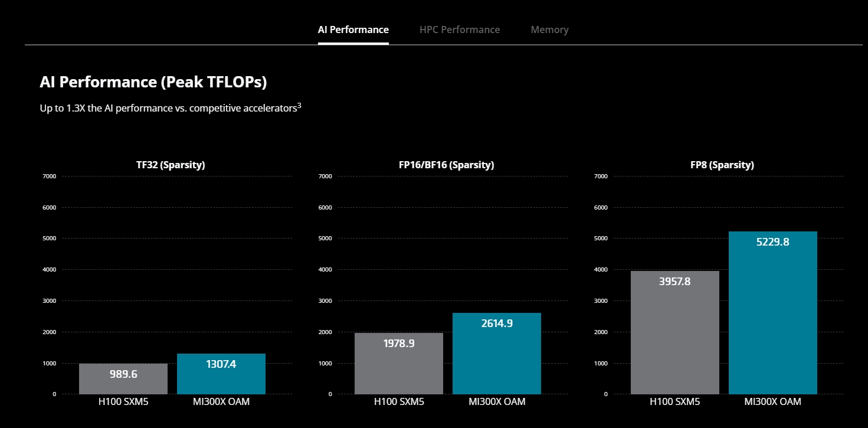The height and width of the screenshot is (428, 868).
Task: Click the 989.6 value label
Action: pyautogui.click(x=123, y=374)
